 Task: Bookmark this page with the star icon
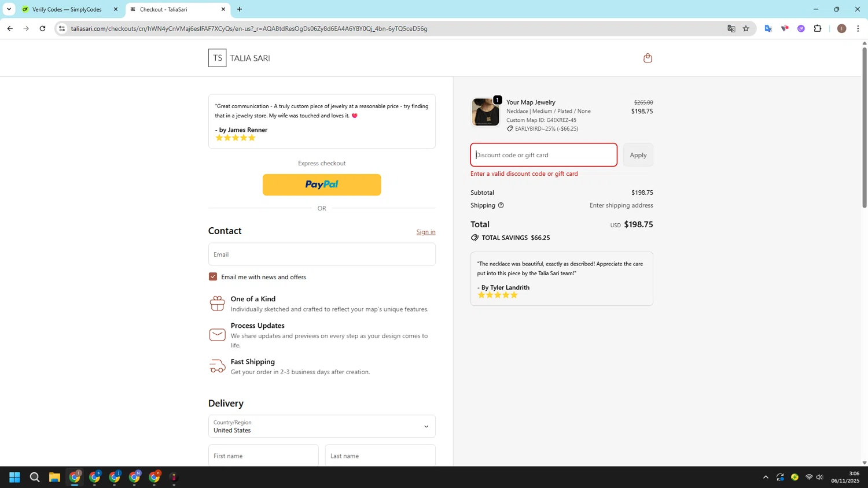(x=746, y=28)
